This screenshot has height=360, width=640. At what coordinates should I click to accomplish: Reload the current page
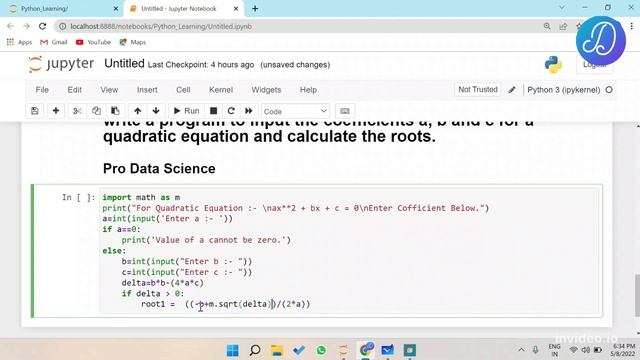click(x=42, y=26)
